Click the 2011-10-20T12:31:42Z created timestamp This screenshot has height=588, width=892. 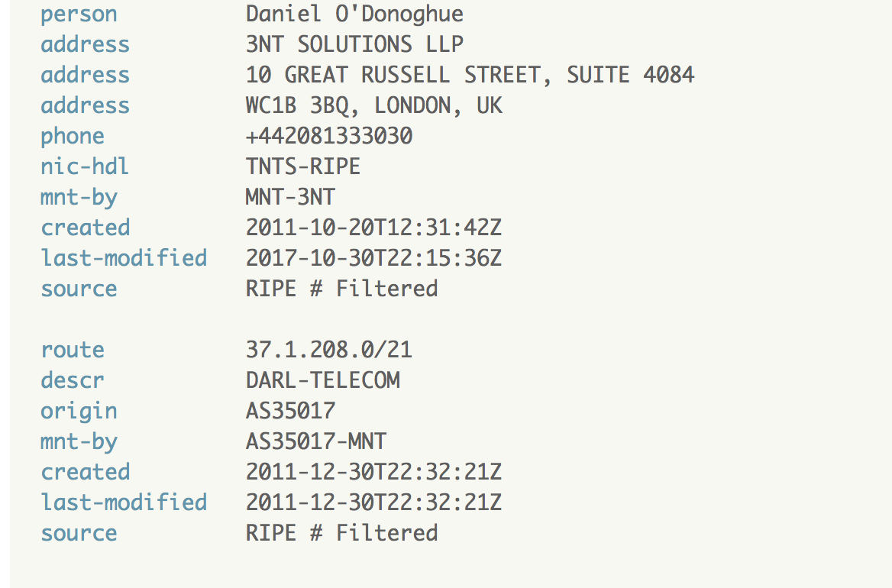point(373,228)
